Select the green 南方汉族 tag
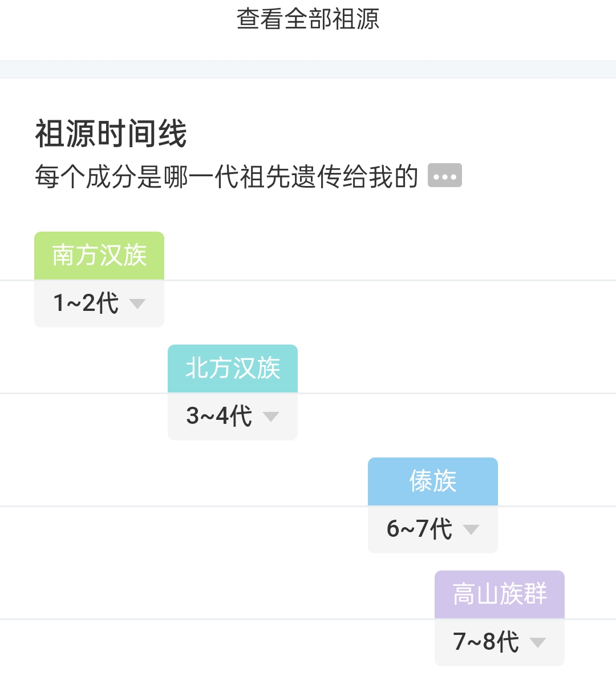616x676 pixels. tap(99, 256)
